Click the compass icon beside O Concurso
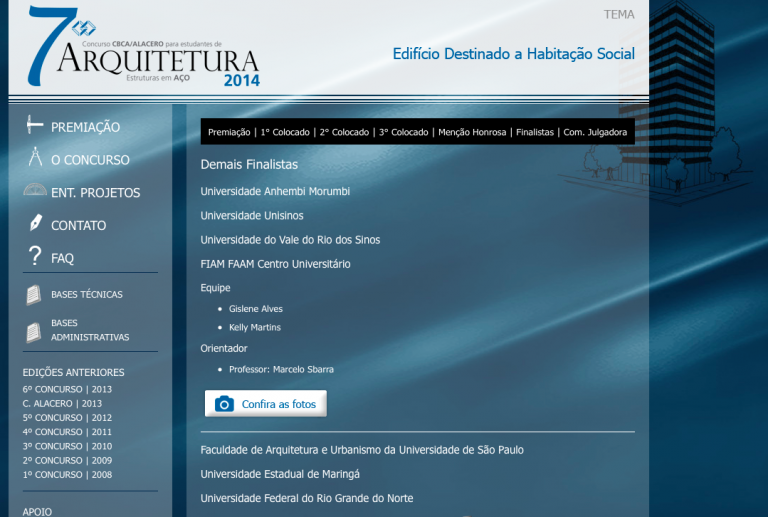This screenshot has width=768, height=517. (x=35, y=157)
